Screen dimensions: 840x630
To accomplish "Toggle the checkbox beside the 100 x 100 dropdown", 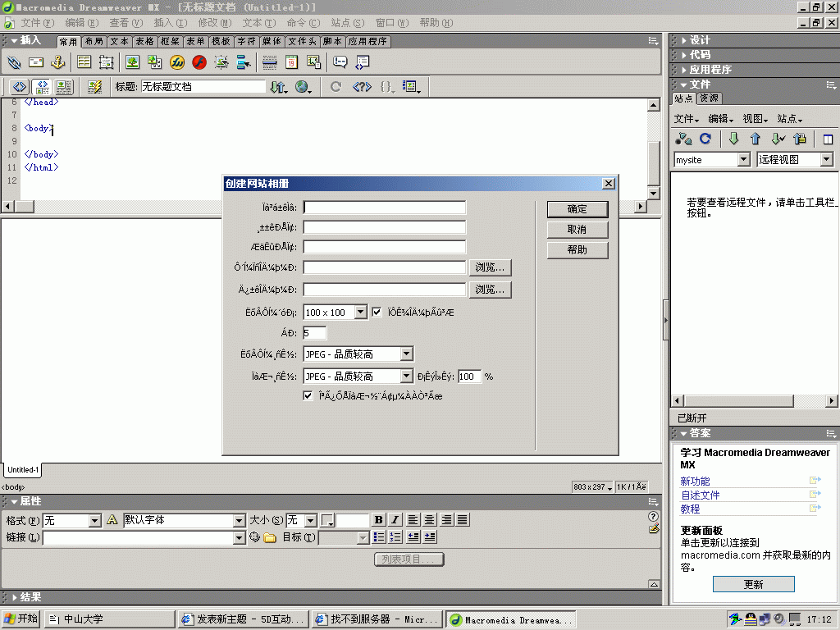I will 377,312.
